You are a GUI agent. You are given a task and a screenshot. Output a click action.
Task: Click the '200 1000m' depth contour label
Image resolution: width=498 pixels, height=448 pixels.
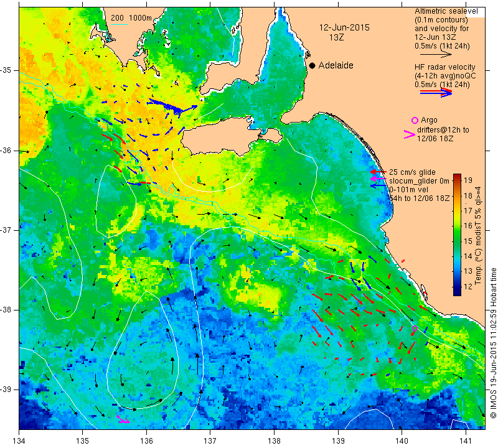pyautogui.click(x=131, y=18)
